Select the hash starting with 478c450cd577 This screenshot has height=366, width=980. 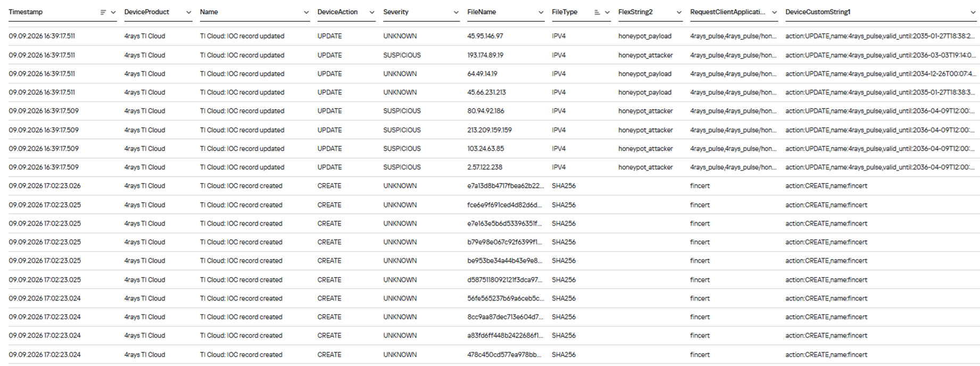[504, 355]
